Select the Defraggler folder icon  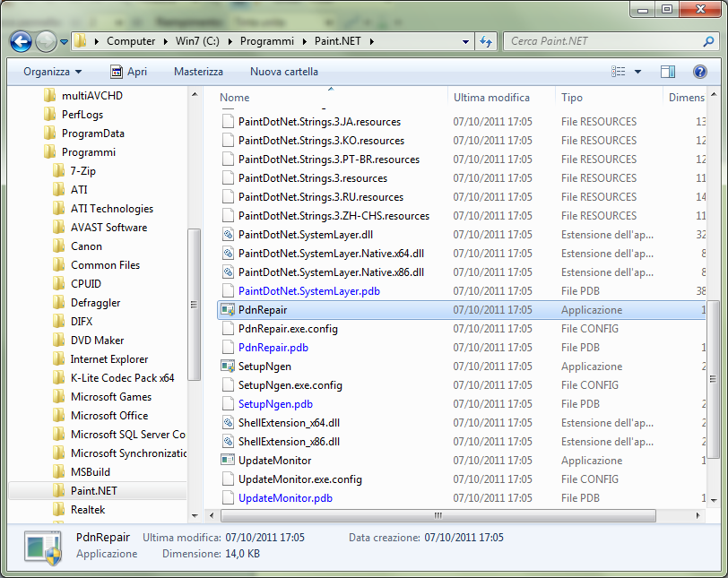point(58,303)
